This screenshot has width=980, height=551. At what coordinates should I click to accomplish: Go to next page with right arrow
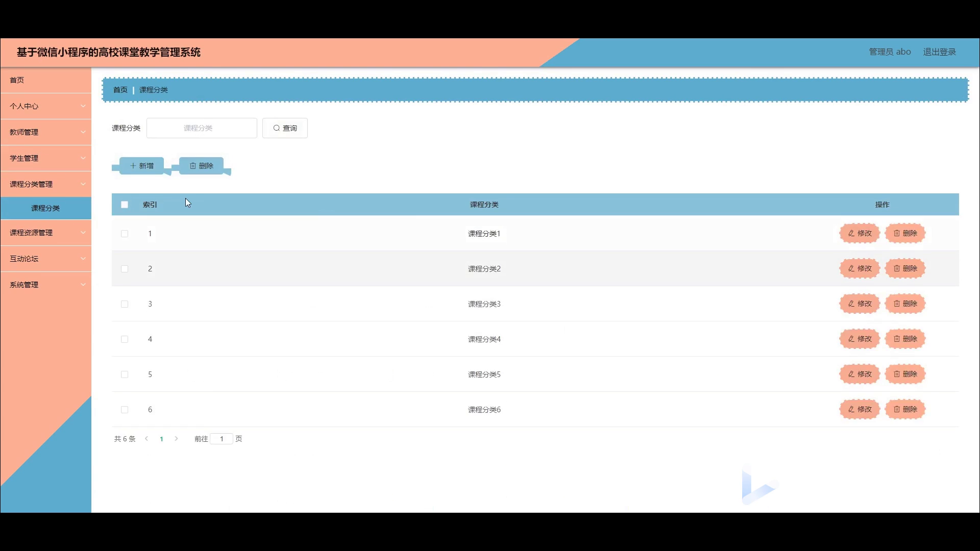pos(176,439)
